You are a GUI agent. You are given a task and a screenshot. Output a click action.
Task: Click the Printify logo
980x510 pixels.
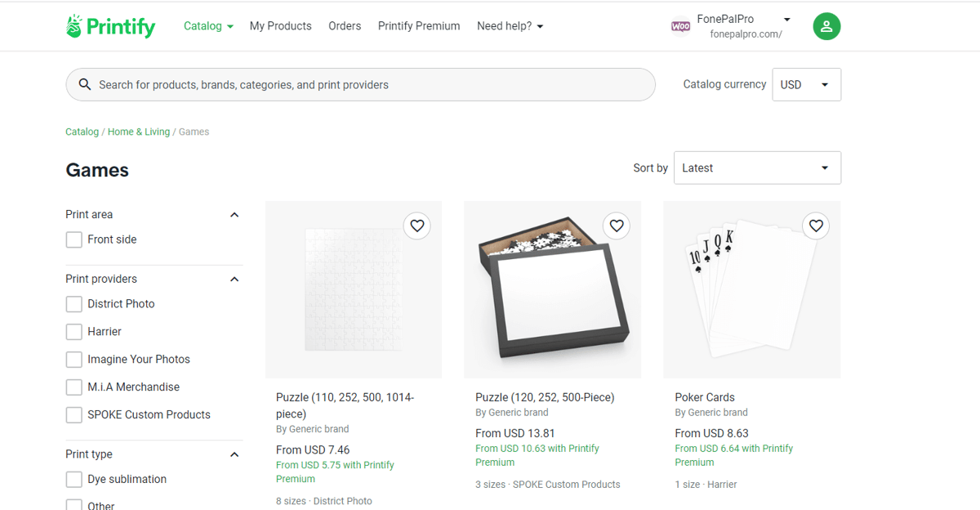(110, 26)
